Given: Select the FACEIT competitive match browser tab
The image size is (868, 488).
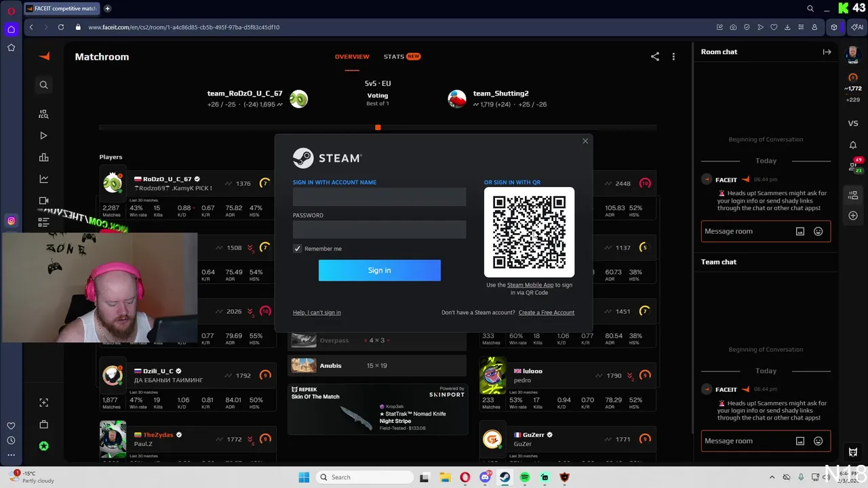Looking at the screenshot, I should (x=62, y=9).
